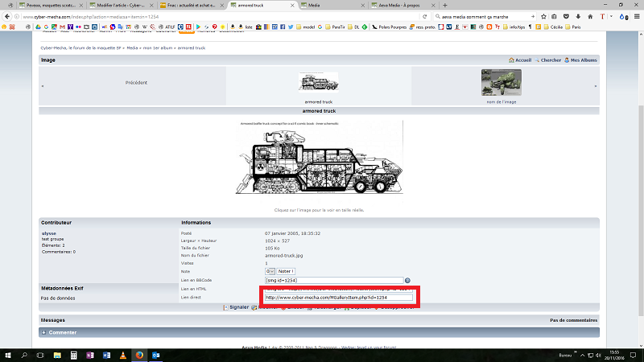Open the Pocket icon in Firefox toolbar
The width and height of the screenshot is (644, 362).
click(566, 16)
